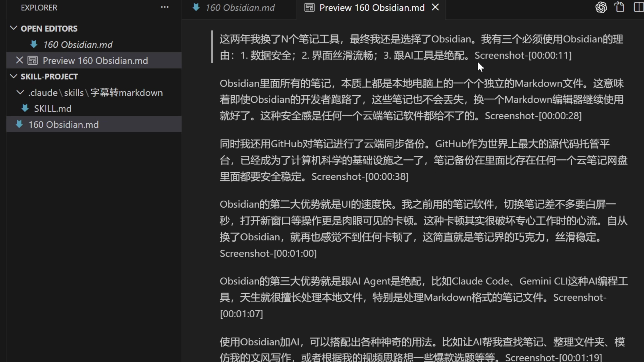Click the markdown icon on 160 Obsidian.md tab
The width and height of the screenshot is (644, 362).
(x=196, y=8)
